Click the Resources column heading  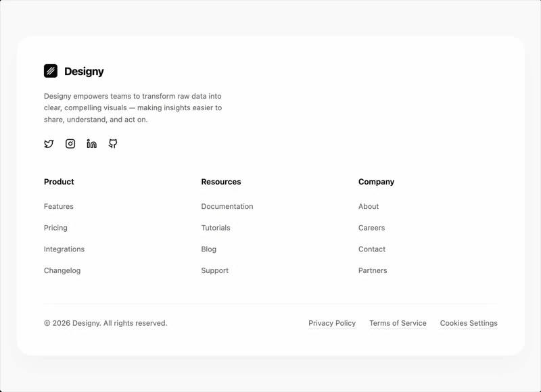[221, 182]
